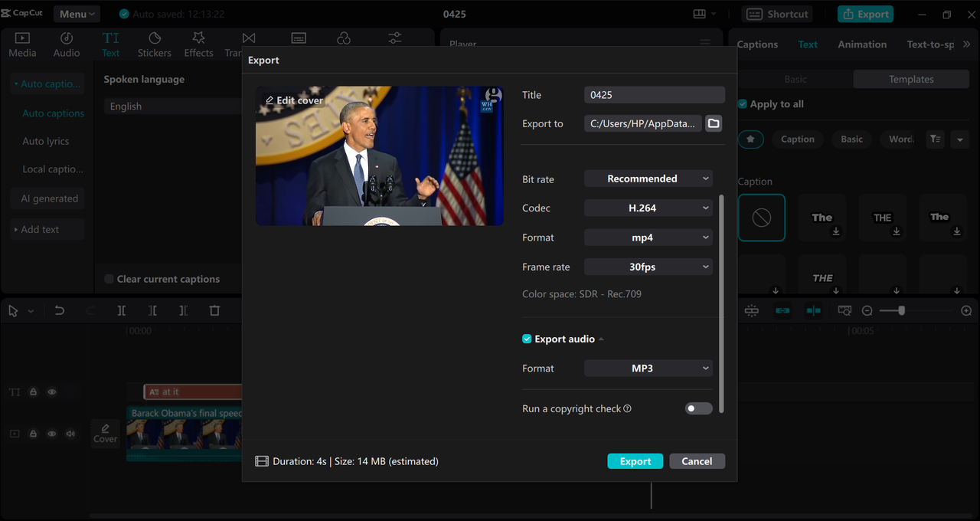Click the Undo arrow in timeline toolbar
980x521 pixels.
[x=59, y=310]
